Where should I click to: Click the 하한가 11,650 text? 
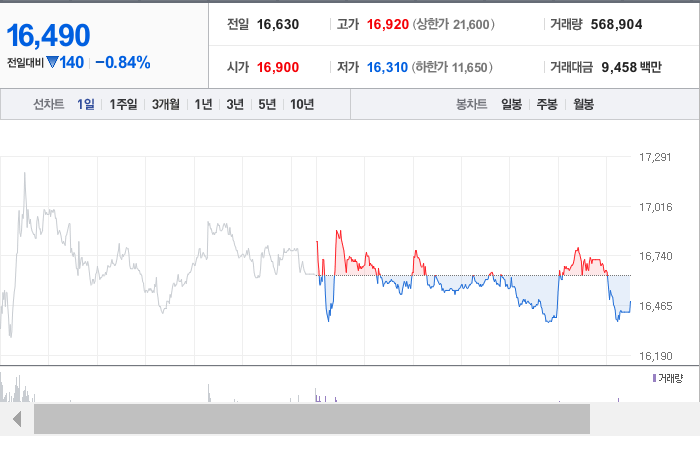[x=452, y=67]
